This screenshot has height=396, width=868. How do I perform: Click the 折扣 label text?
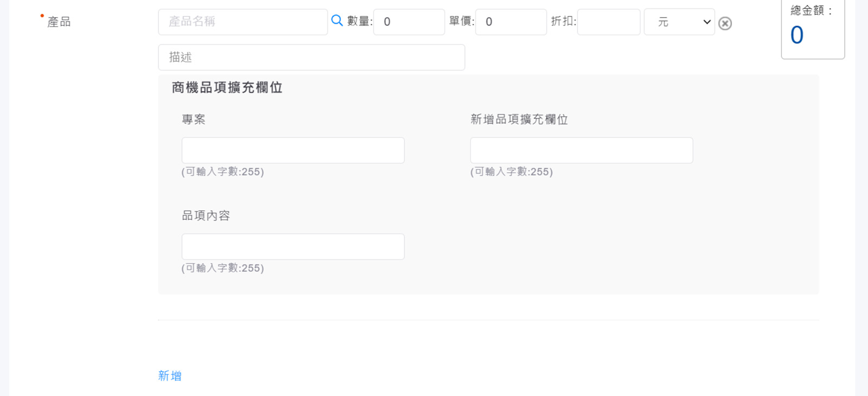563,21
